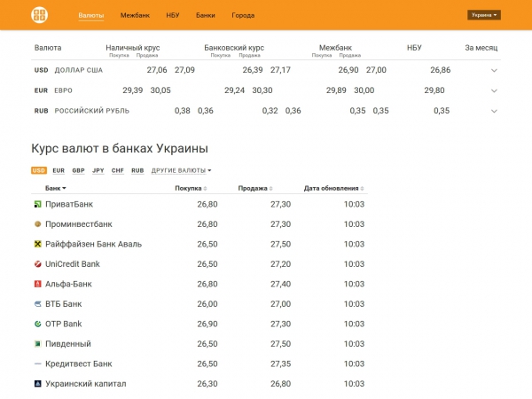Click the Альфа-Банк logo icon
Viewport: 532px width, 399px height.
37,284
